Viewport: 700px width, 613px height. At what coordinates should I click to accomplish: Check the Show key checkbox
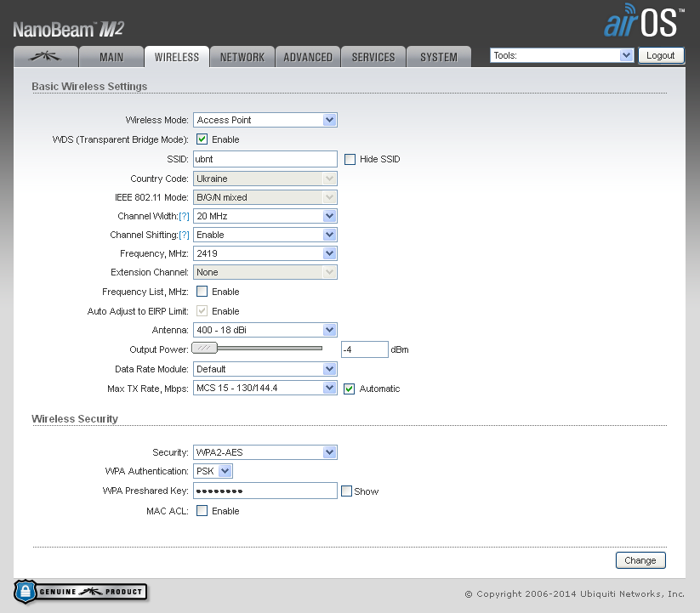click(346, 491)
